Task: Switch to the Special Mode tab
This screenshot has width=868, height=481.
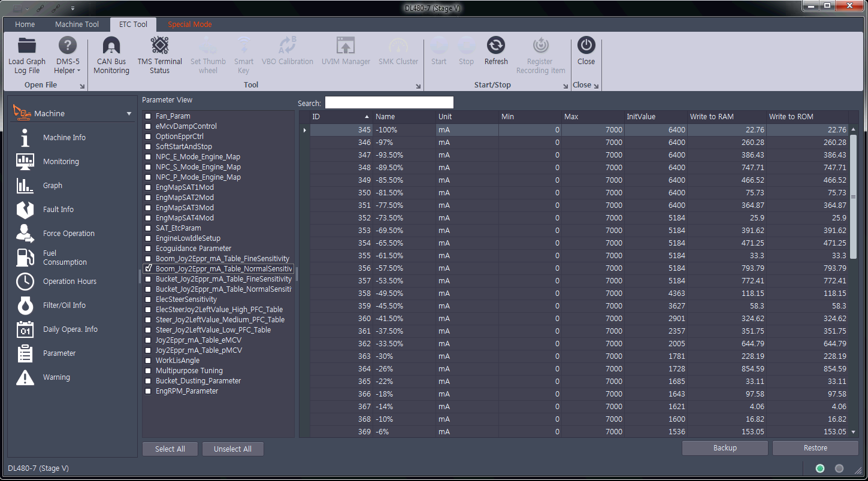Action: click(x=189, y=25)
